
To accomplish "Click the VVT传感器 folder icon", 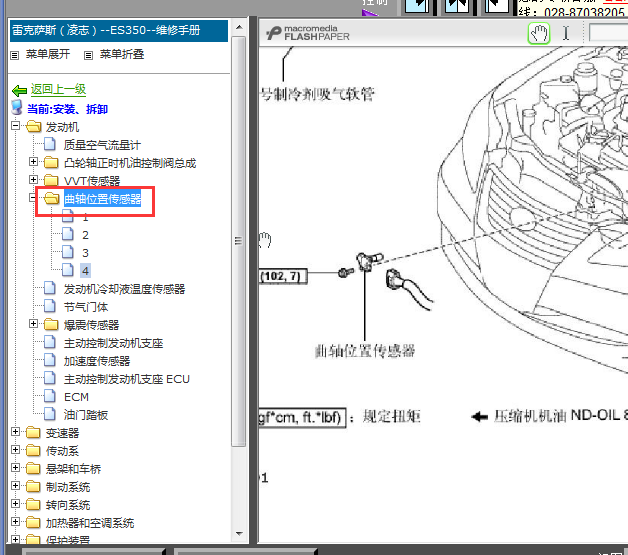I will click(x=51, y=180).
